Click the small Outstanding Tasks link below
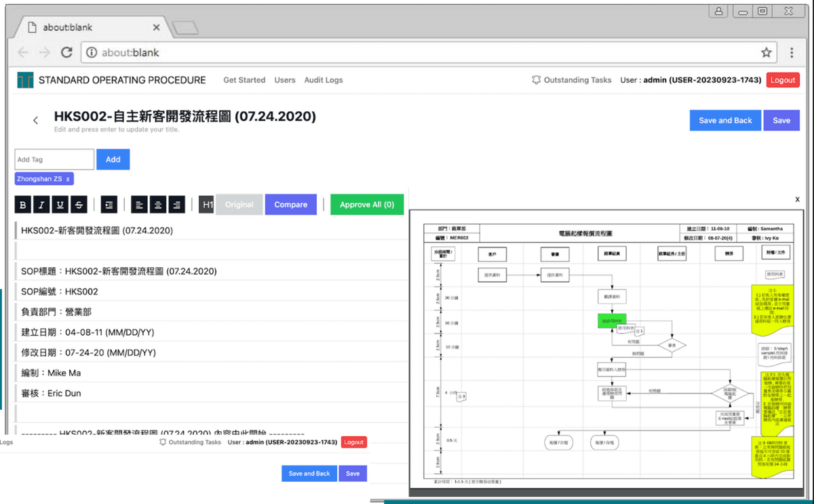814x504 pixels. click(191, 442)
